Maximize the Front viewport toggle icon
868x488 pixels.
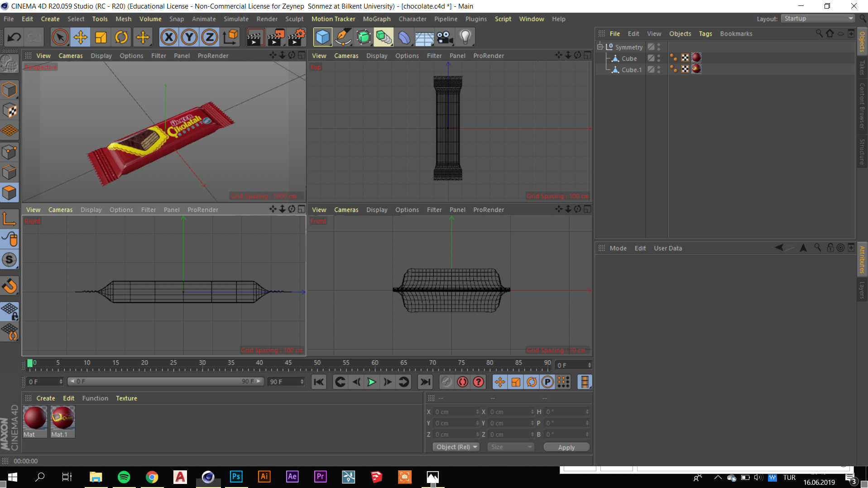[587, 209]
